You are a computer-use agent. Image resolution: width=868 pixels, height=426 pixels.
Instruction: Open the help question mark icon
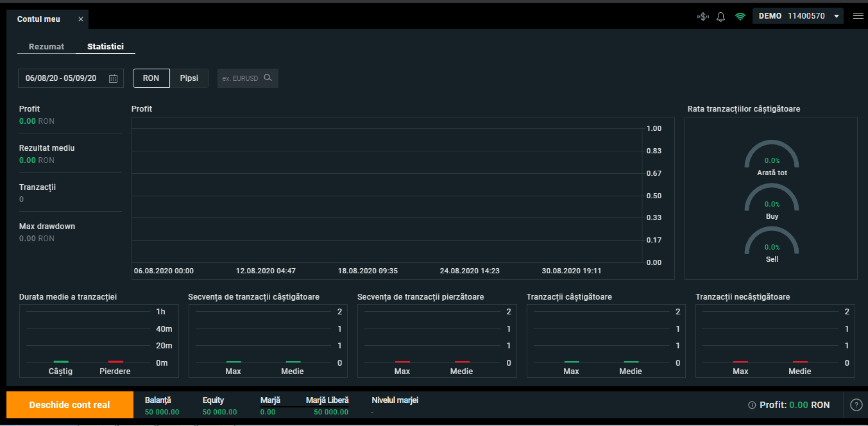click(855, 405)
